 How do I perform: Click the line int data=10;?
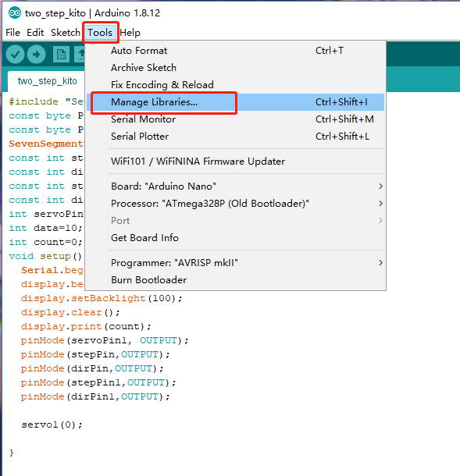pyautogui.click(x=45, y=228)
